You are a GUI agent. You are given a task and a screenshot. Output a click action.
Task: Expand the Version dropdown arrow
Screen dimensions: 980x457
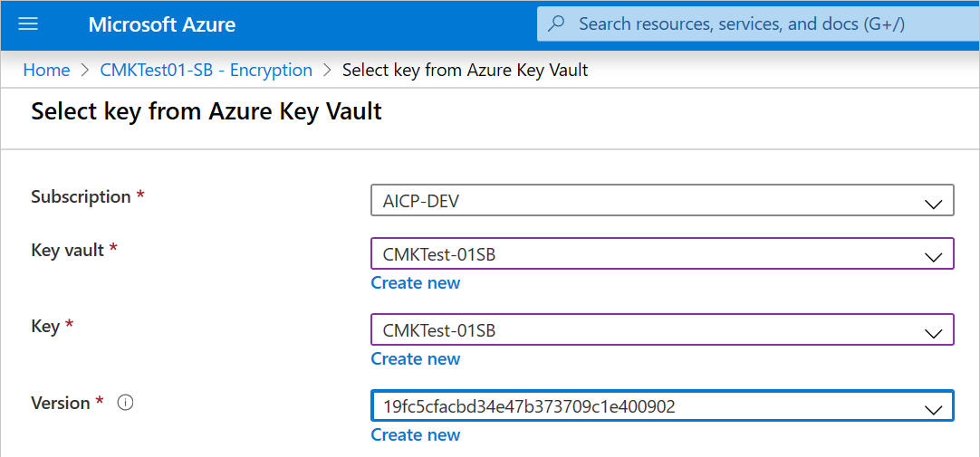pyautogui.click(x=933, y=409)
